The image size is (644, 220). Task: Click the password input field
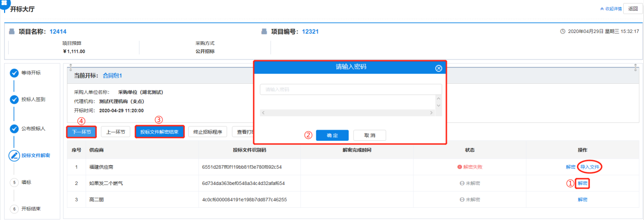click(x=350, y=89)
